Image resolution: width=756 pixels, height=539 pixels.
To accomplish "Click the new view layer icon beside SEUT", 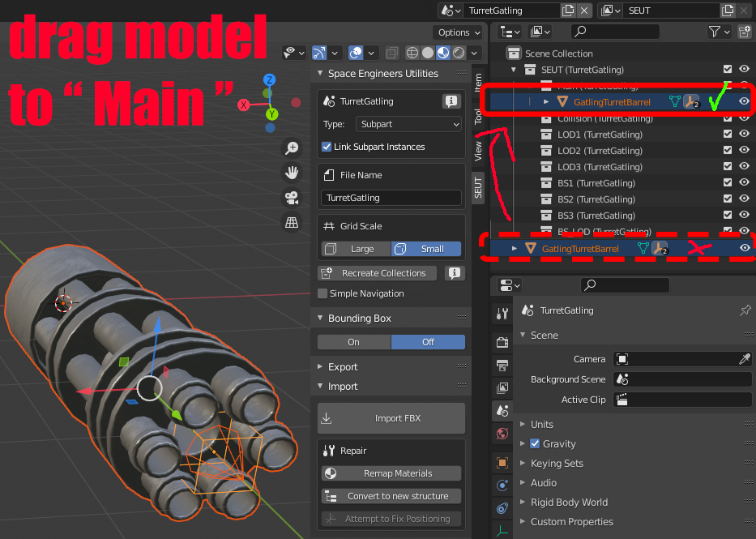I will (x=728, y=10).
